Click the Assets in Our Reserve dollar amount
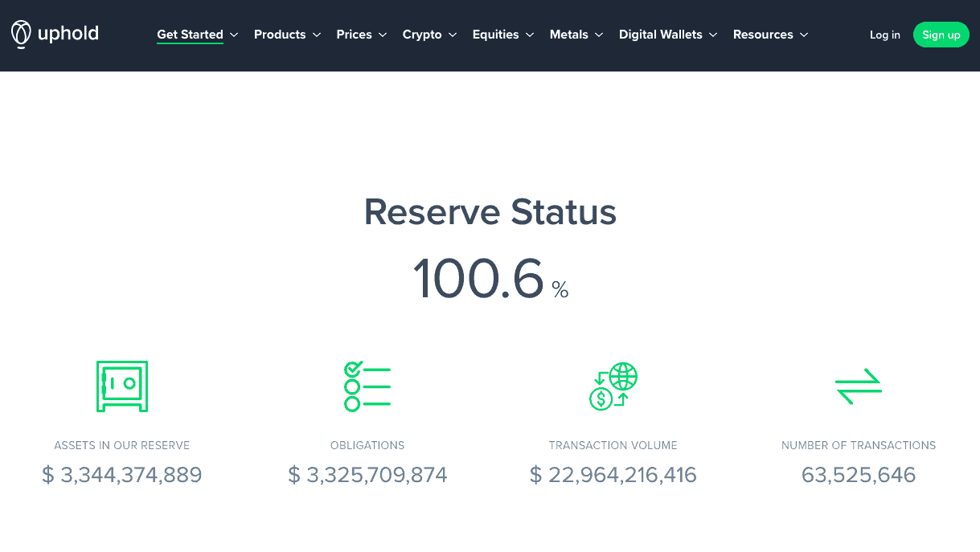The width and height of the screenshot is (980, 552). coord(121,474)
